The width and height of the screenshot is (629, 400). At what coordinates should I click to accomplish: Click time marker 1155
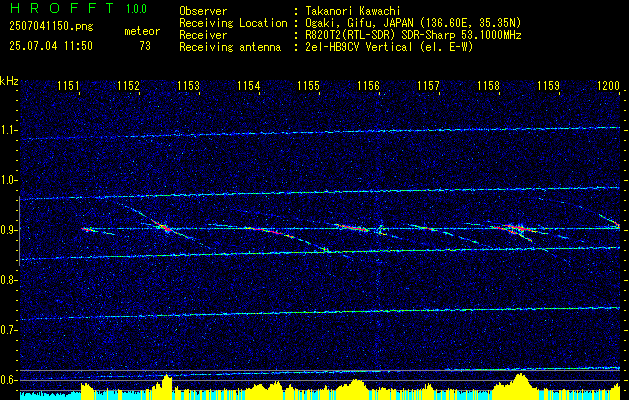tap(308, 86)
